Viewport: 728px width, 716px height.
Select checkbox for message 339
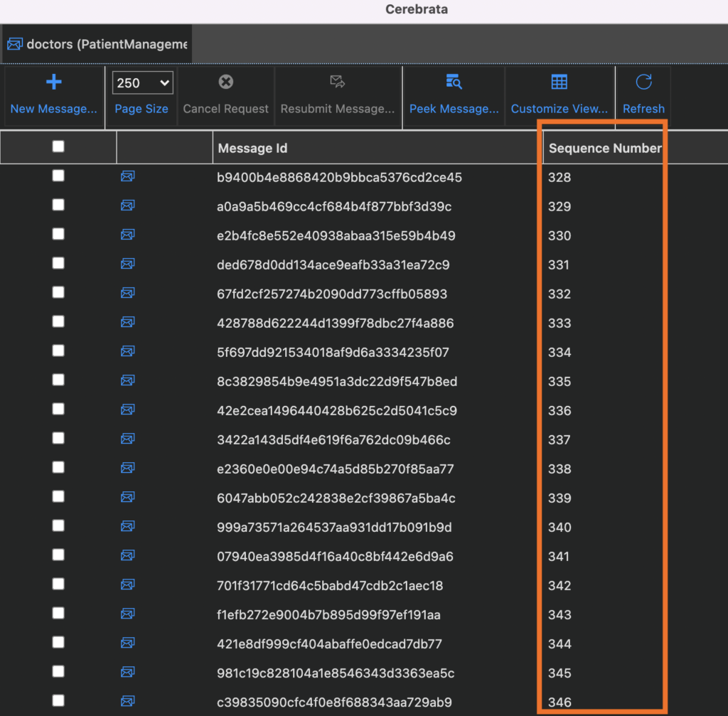(x=58, y=496)
